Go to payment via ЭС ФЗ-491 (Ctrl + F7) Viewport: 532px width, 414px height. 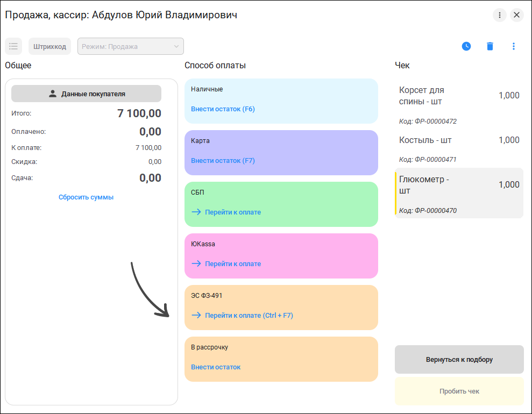coord(249,315)
